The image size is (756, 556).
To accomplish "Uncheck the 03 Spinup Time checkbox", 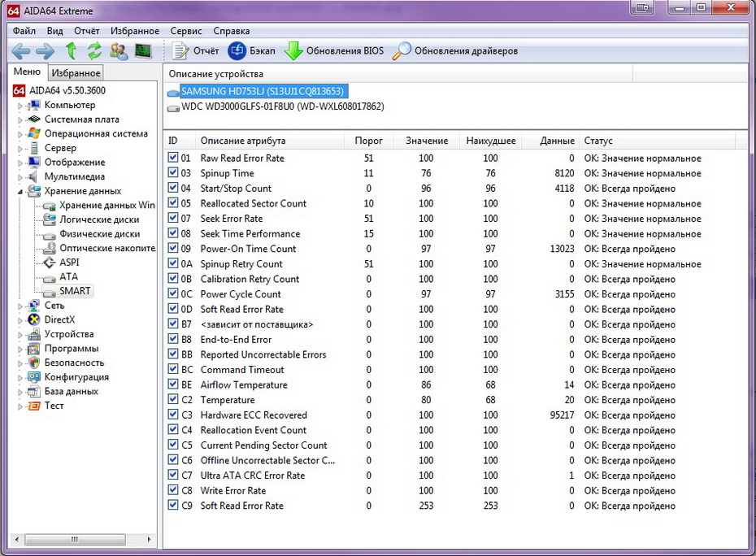I will pos(173,172).
